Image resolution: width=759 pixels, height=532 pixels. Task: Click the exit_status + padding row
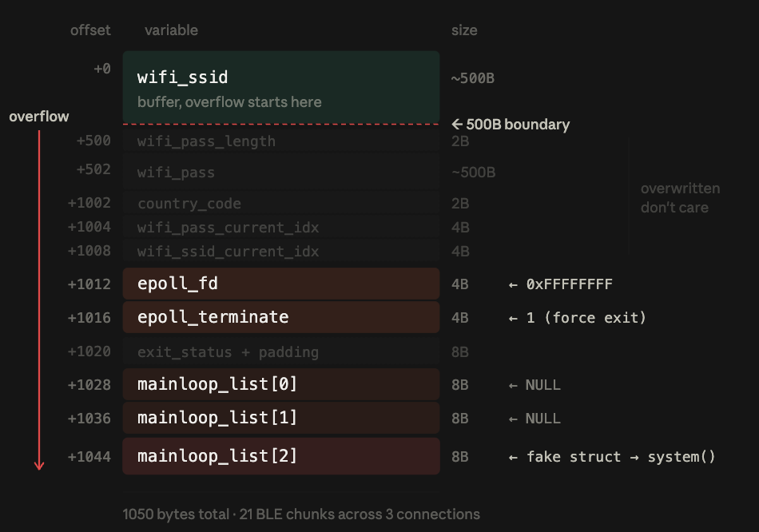click(281, 351)
